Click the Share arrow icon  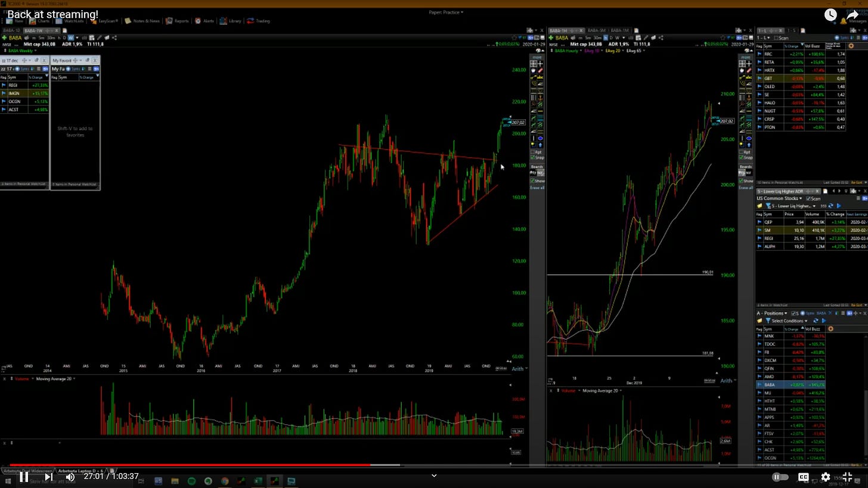click(853, 15)
